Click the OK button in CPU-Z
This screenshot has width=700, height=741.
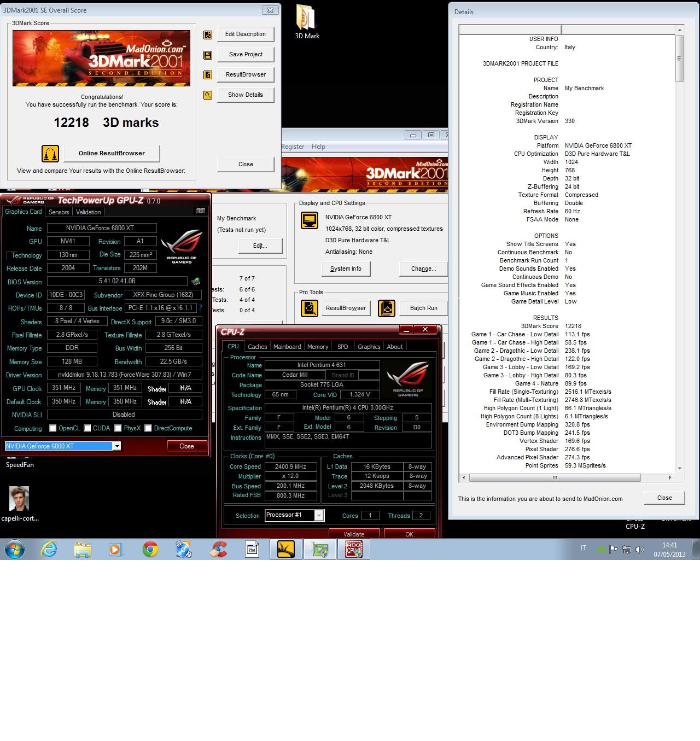(x=409, y=534)
